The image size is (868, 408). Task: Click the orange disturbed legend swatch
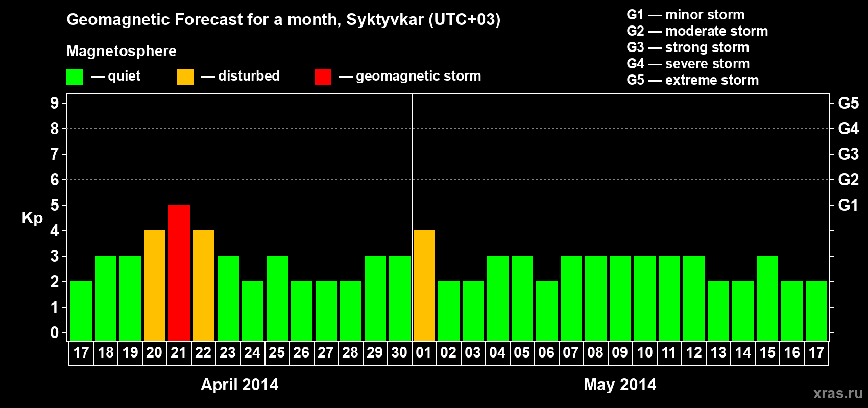click(185, 77)
